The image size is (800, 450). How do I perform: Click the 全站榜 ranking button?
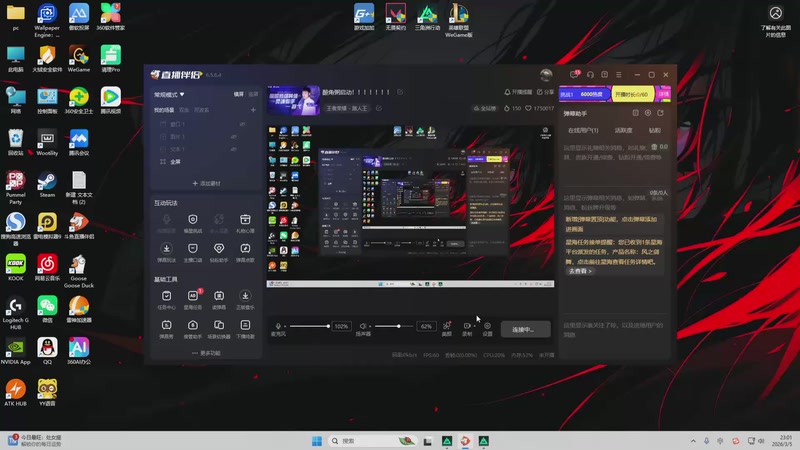(x=485, y=108)
